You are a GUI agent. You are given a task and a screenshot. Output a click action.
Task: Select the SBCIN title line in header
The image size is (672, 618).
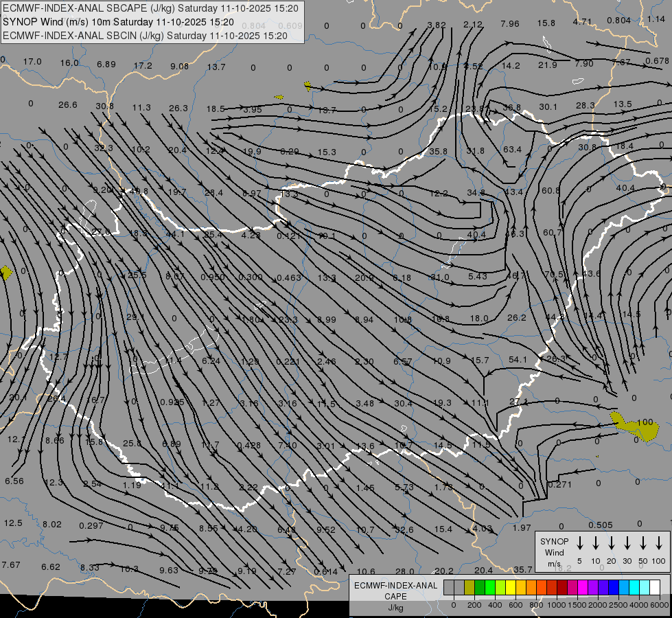click(x=145, y=36)
